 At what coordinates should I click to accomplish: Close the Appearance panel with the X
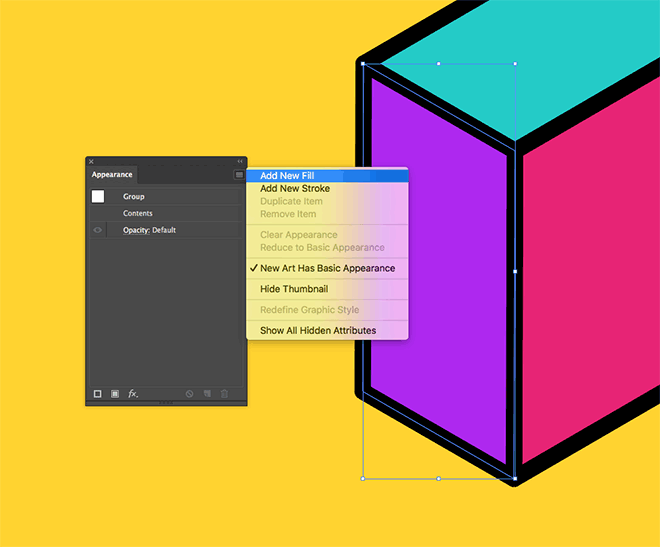click(91, 161)
